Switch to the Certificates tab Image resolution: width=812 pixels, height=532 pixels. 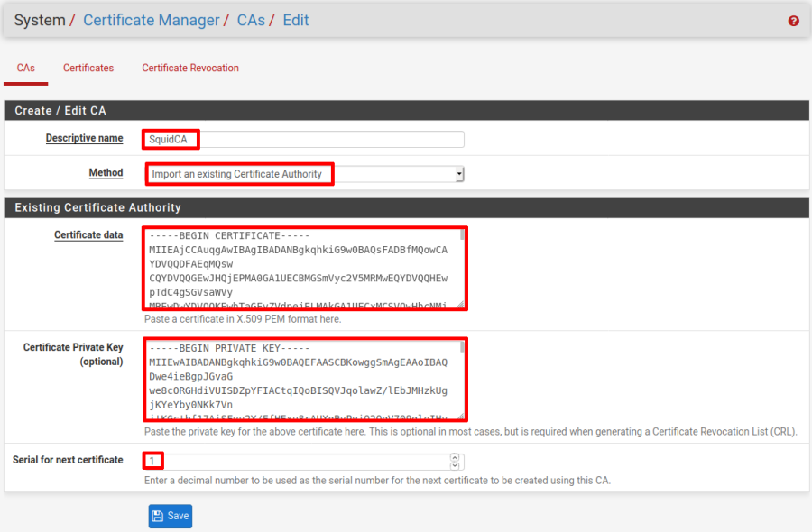[88, 68]
